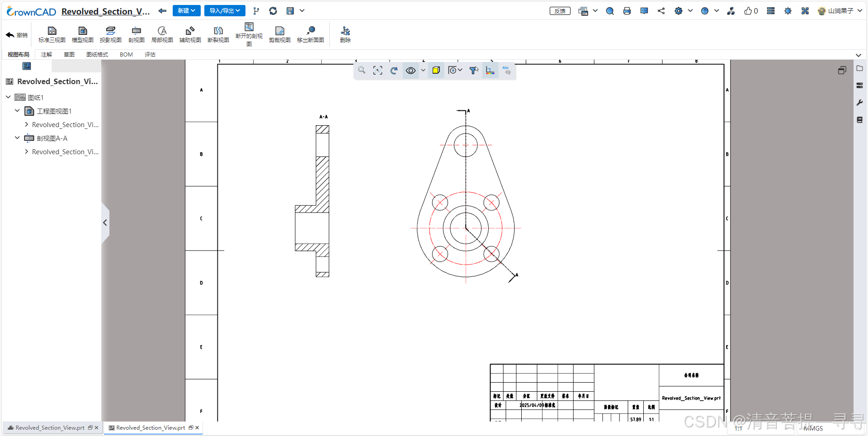The height and width of the screenshot is (436, 868).
Task: Click the fit-to-screen view icon
Action: tap(378, 70)
